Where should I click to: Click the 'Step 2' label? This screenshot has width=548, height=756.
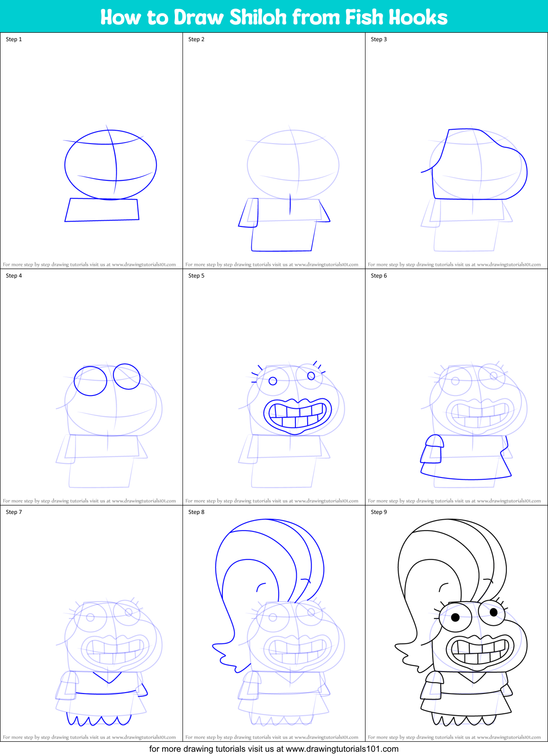tap(196, 39)
